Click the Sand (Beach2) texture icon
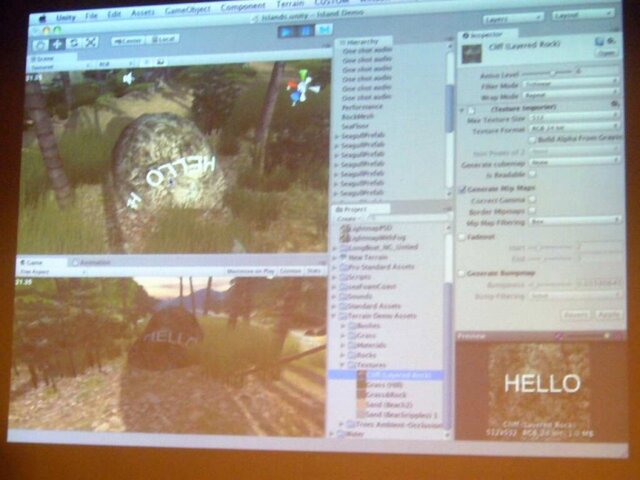Screen dimensions: 640x480 click(361, 404)
